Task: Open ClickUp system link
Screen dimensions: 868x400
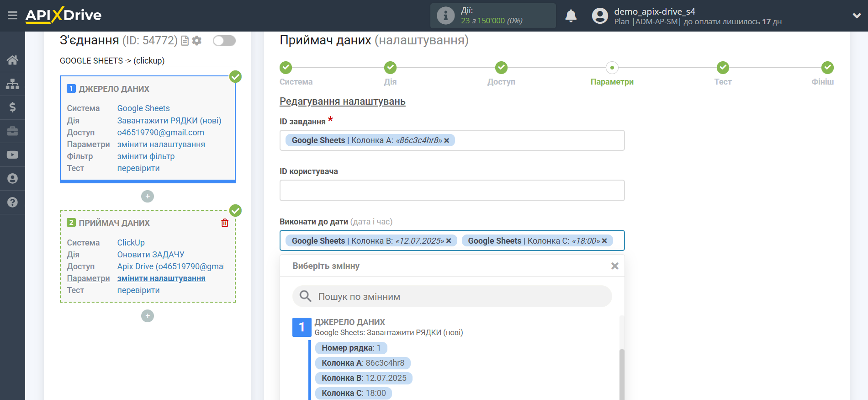Action: pyautogui.click(x=131, y=243)
